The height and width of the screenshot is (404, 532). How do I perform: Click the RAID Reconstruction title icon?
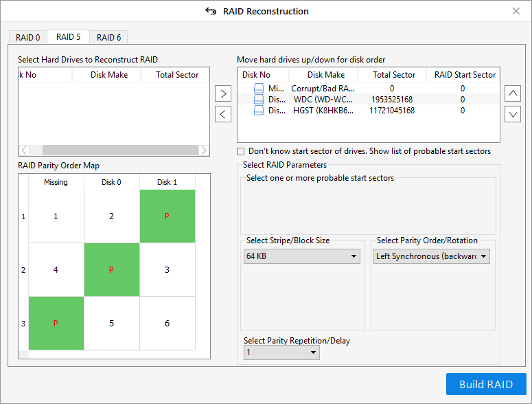click(x=211, y=11)
